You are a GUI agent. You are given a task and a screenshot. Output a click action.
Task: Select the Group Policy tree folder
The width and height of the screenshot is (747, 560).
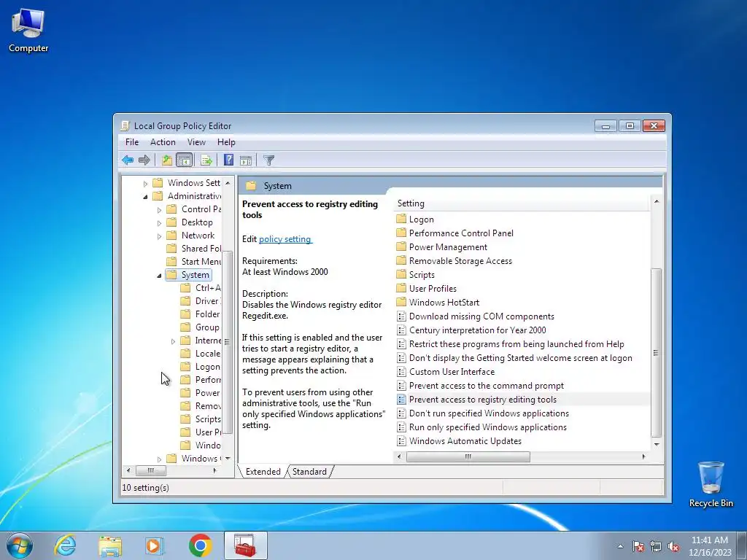[x=201, y=327]
